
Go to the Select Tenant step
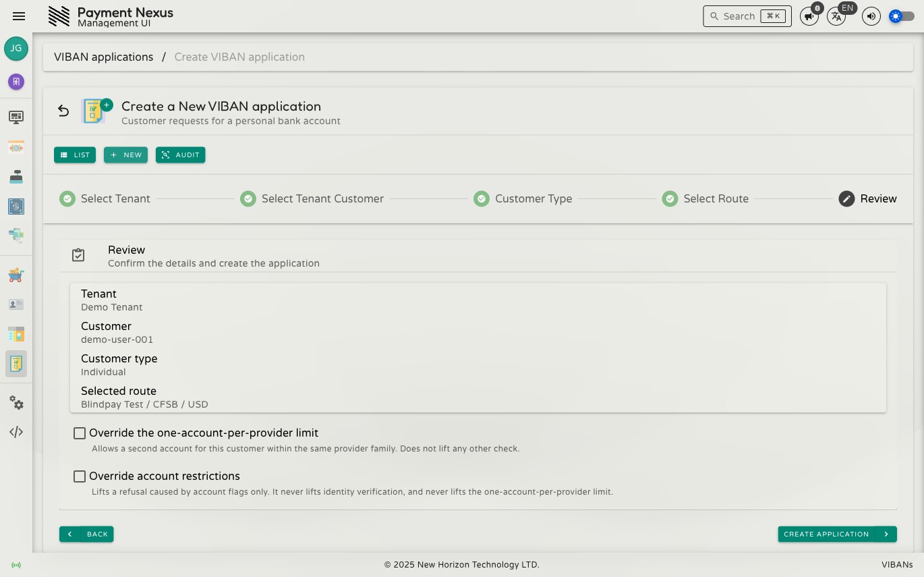[105, 199]
